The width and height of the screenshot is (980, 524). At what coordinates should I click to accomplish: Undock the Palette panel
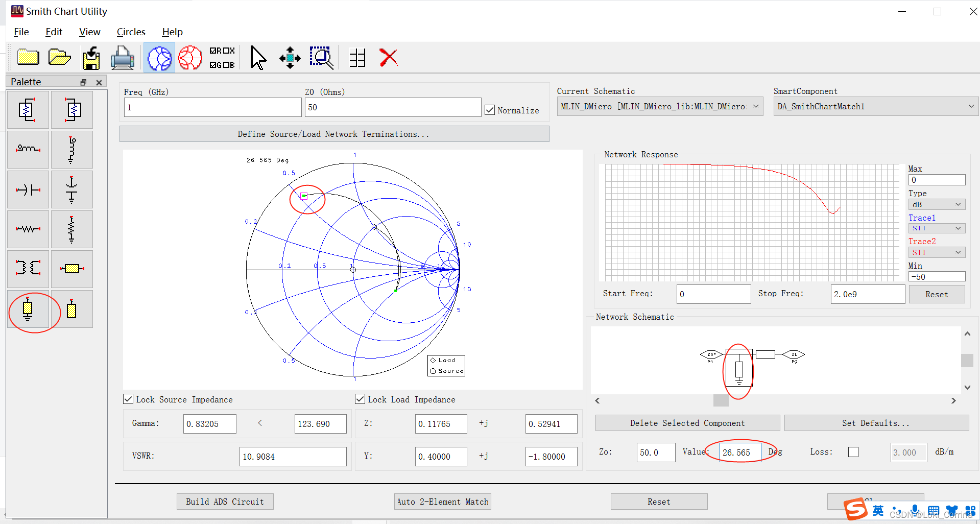pos(83,82)
